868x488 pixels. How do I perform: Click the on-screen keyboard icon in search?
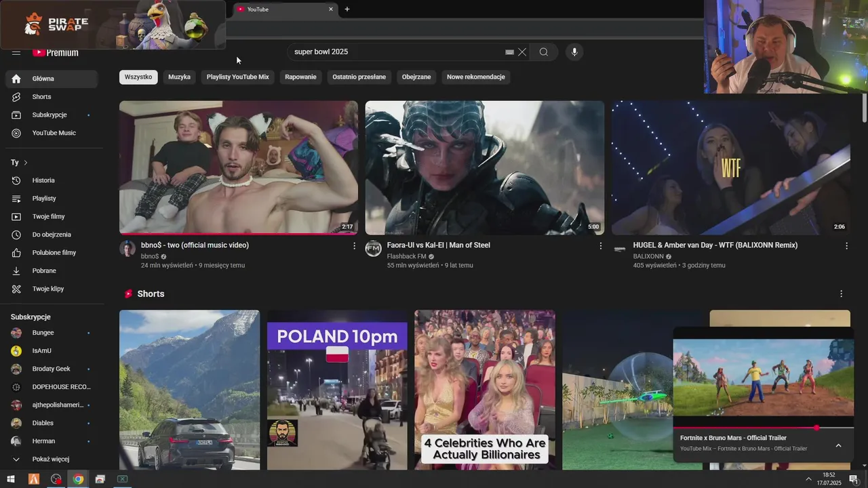510,52
